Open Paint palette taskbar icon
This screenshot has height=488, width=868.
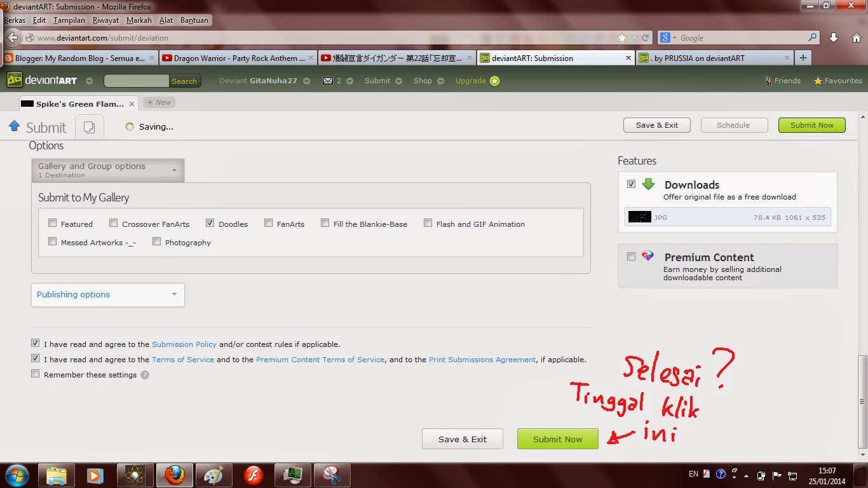click(x=214, y=475)
